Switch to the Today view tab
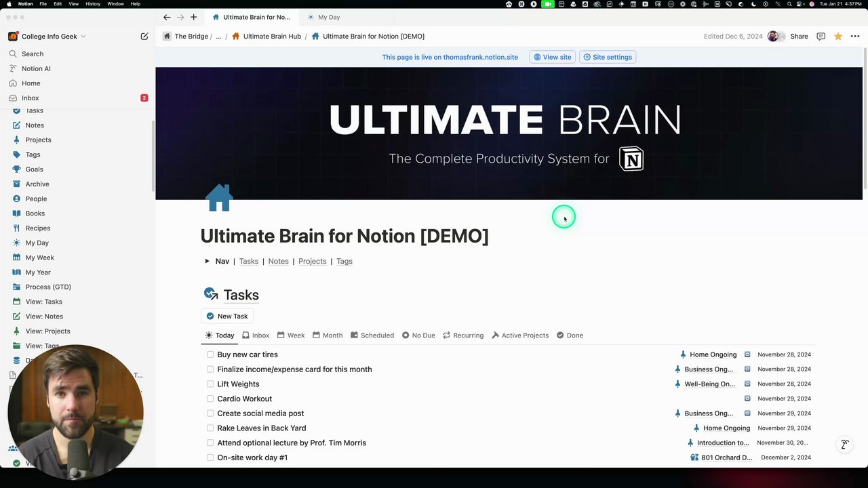This screenshot has width=868, height=488. coord(220,335)
